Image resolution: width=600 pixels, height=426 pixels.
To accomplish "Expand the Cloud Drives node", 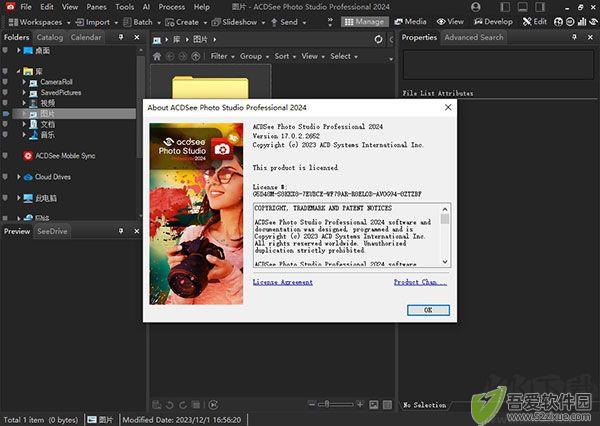I will point(18,177).
